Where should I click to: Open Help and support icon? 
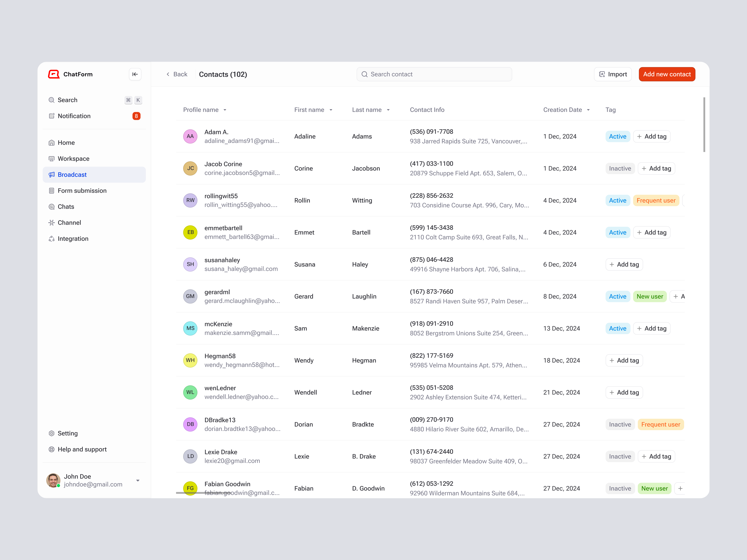[x=52, y=449]
